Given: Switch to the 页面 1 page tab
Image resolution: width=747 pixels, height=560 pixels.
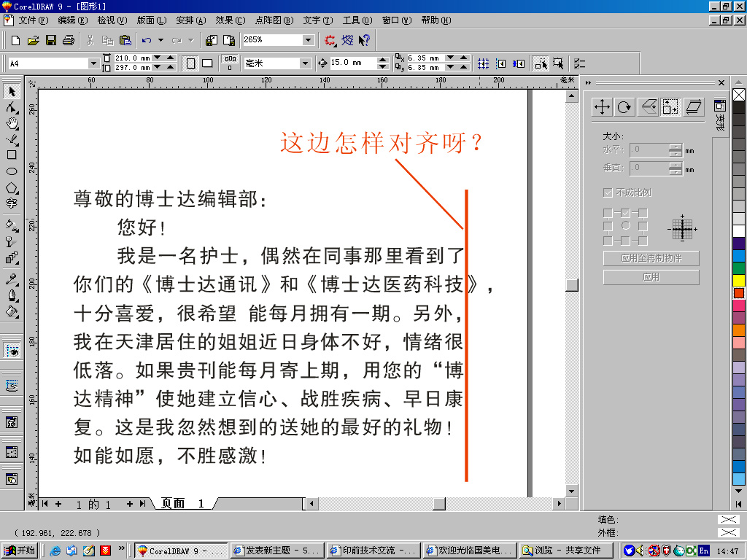Looking at the screenshot, I should coord(183,503).
